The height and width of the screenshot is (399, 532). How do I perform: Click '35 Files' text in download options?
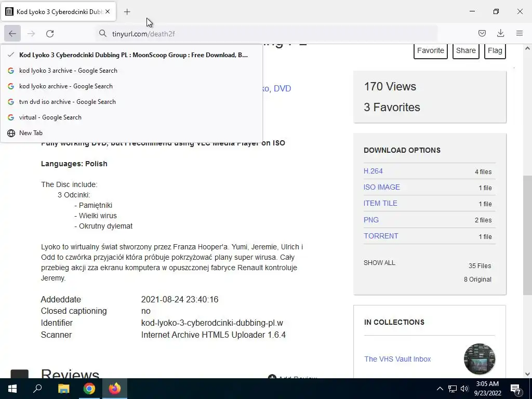tap(480, 266)
